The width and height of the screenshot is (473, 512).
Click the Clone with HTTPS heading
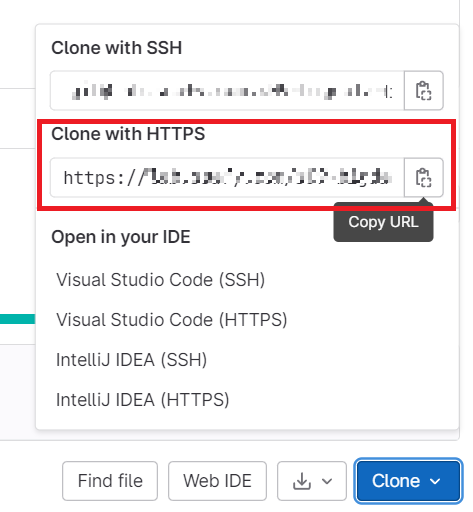128,134
